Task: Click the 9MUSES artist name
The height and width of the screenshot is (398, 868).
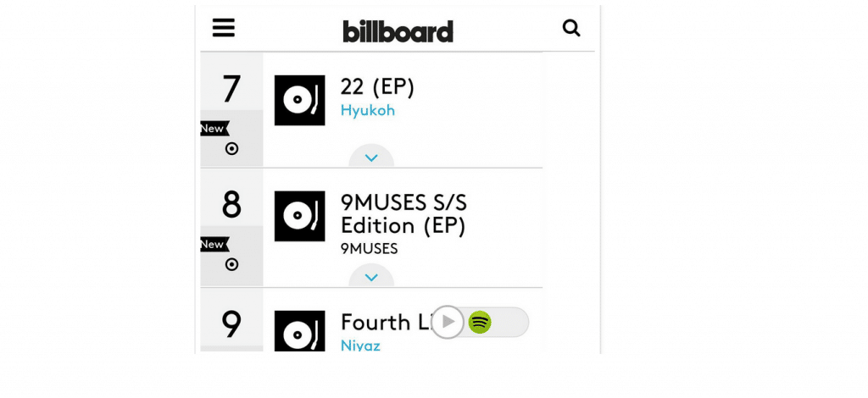Action: tap(369, 249)
